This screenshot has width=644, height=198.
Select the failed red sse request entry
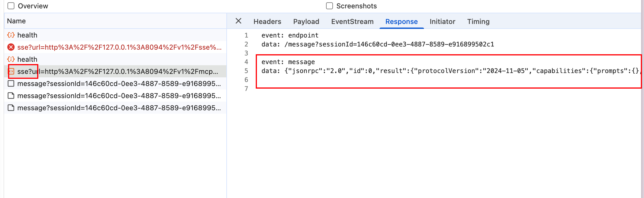tap(119, 47)
